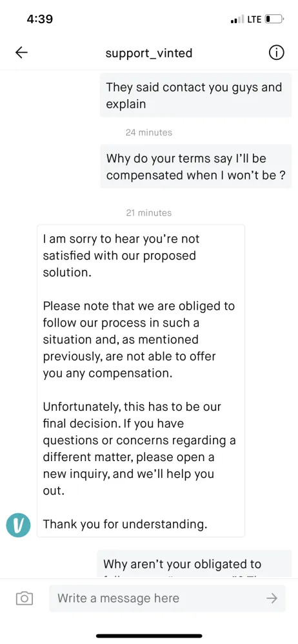Viewport: 298px width, 644px height.
Task: Tap the back arrow icon
Action: [x=21, y=53]
